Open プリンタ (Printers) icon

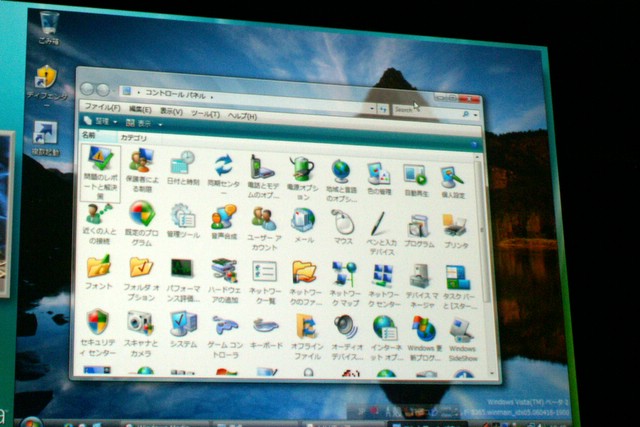(456, 232)
